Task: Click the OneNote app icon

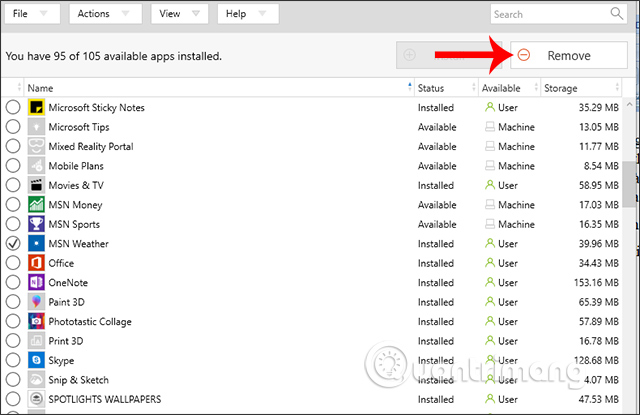Action: (36, 282)
